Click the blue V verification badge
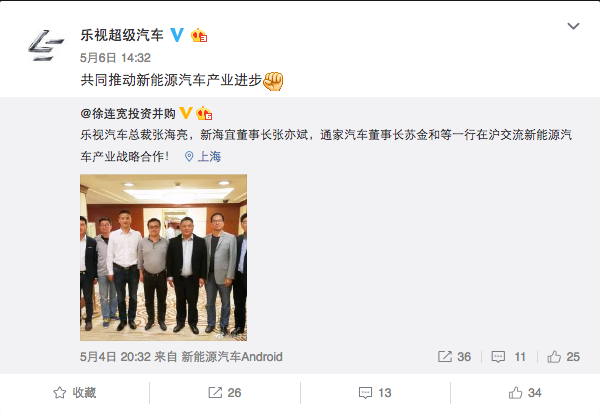The image size is (600, 411). 177,35
